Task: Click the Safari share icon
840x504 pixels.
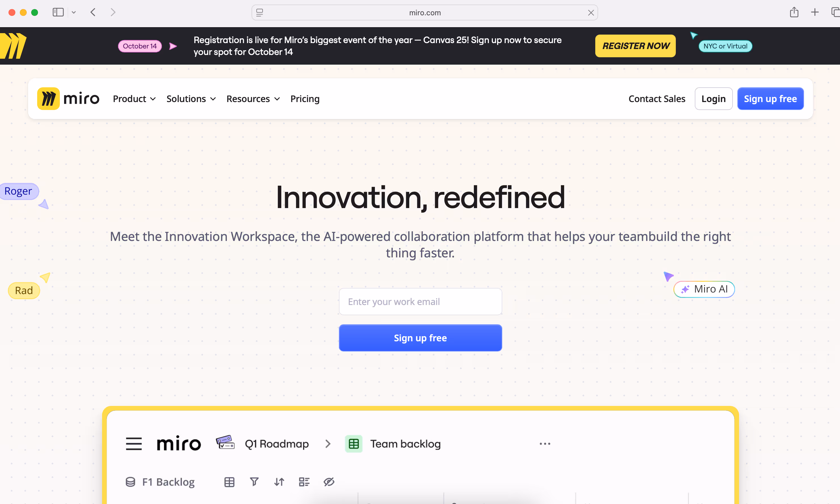Action: tap(794, 12)
